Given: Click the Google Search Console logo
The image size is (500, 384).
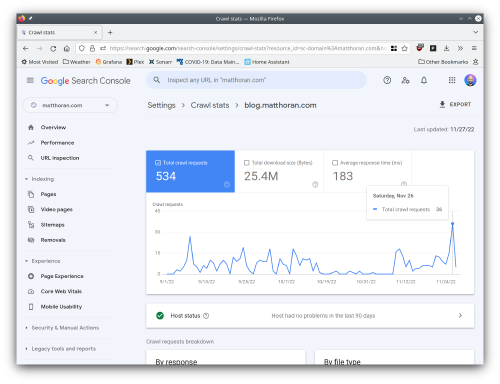Looking at the screenshot, I should pos(85,81).
